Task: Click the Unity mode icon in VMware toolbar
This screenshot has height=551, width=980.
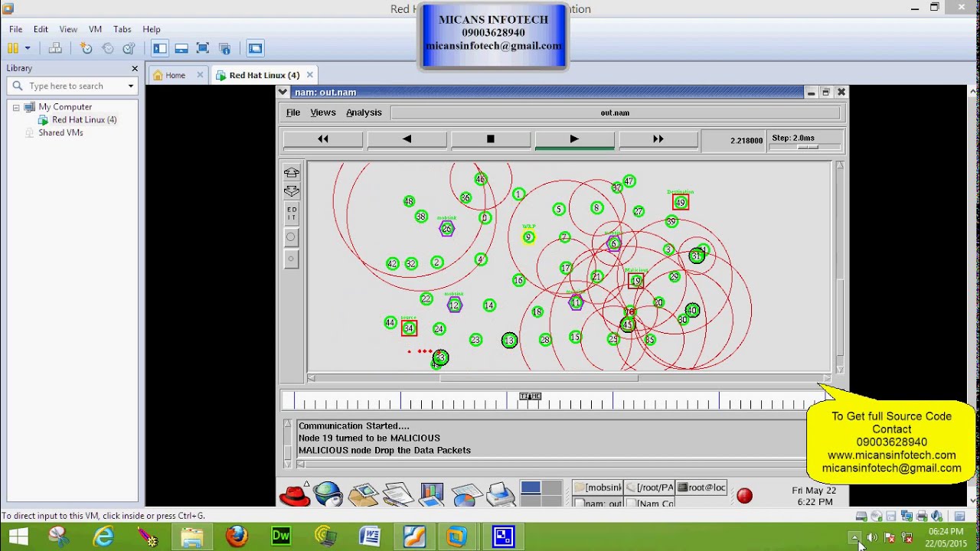Action: [224, 48]
